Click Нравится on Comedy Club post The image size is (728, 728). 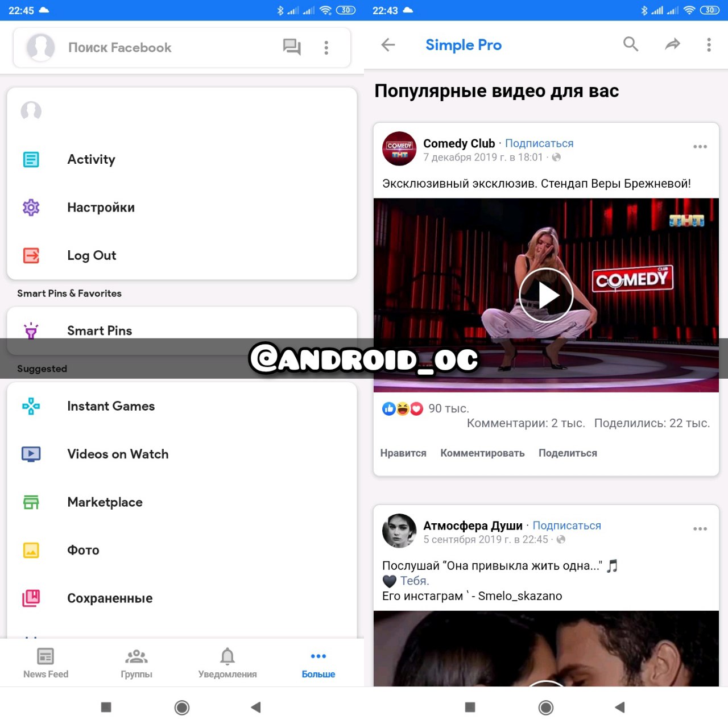point(403,453)
